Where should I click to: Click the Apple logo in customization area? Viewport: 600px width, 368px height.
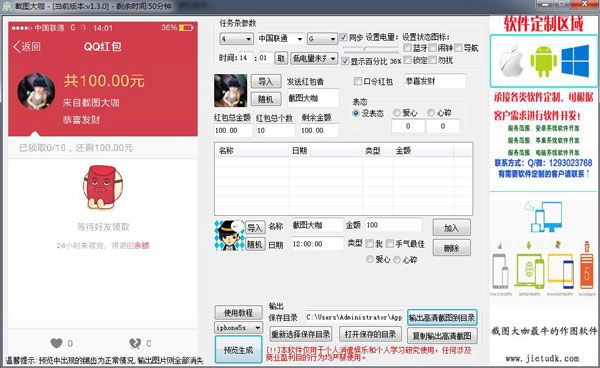(x=512, y=62)
